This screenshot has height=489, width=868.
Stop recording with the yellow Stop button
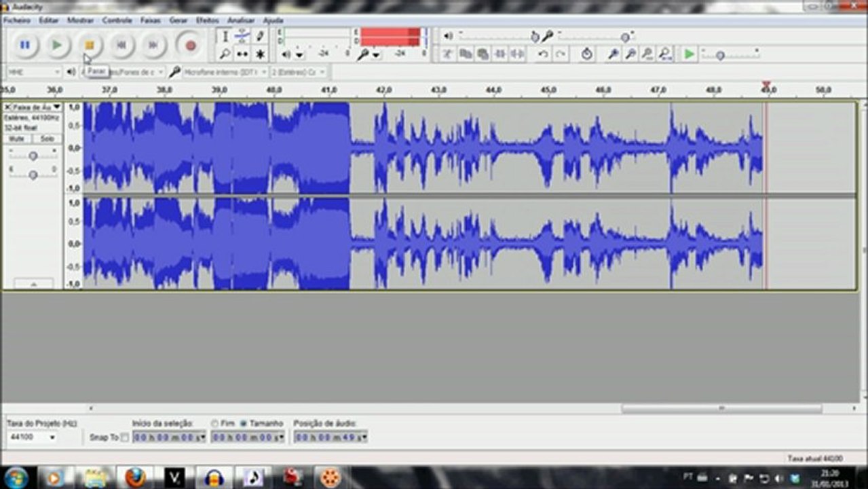pyautogui.click(x=90, y=45)
